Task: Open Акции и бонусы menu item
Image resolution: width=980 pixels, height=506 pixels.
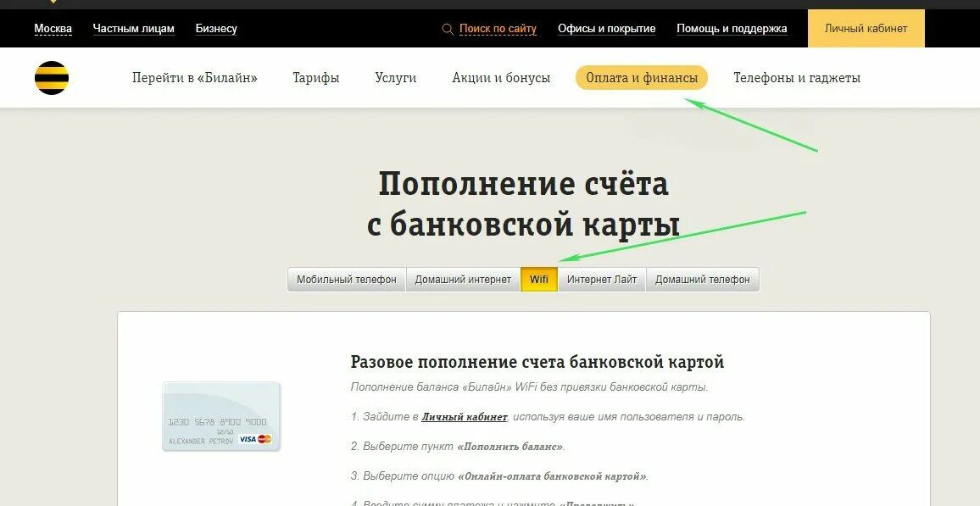Action: [x=501, y=78]
